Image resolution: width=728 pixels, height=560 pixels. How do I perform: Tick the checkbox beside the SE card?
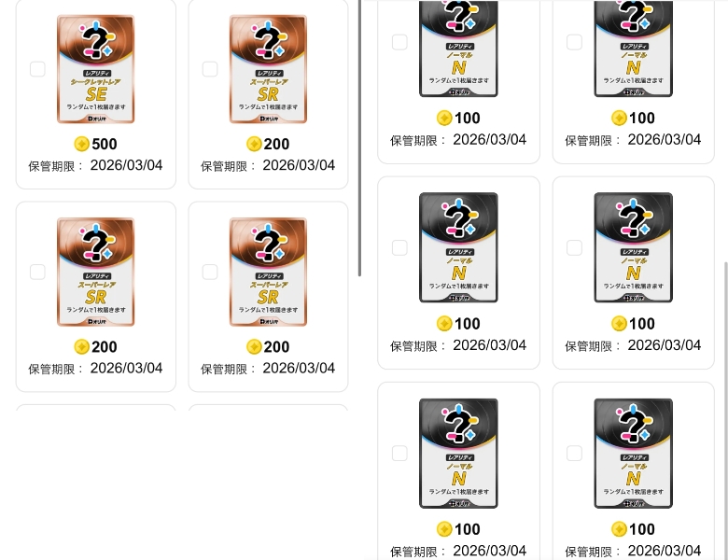pos(37,69)
